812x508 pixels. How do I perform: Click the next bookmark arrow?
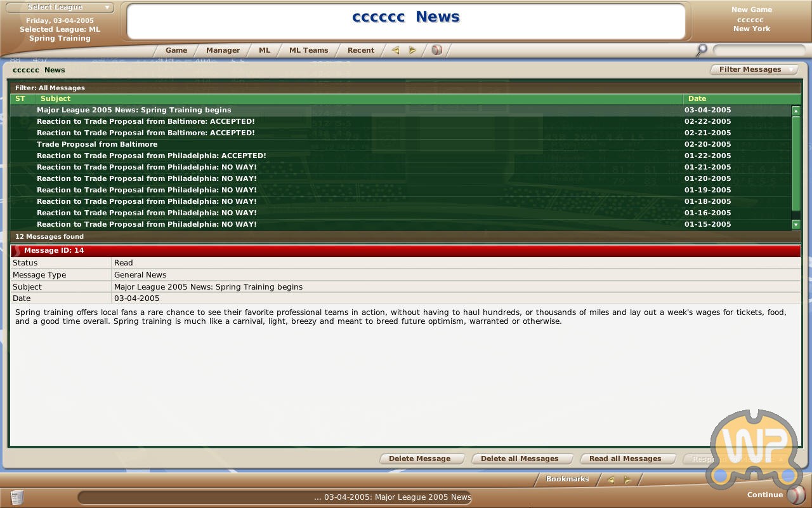click(627, 479)
